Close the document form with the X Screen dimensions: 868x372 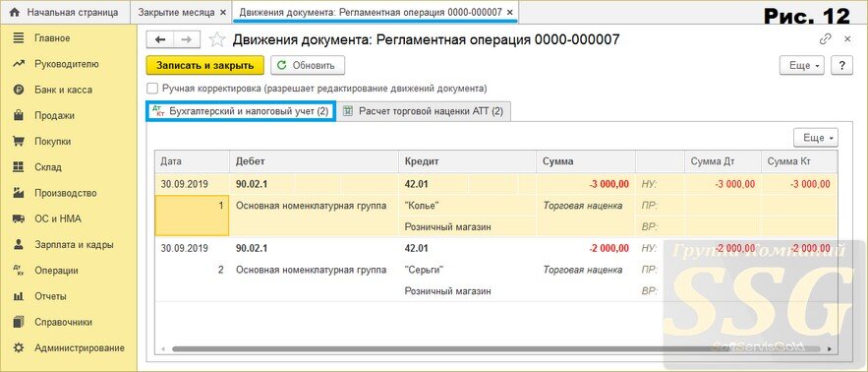(847, 38)
